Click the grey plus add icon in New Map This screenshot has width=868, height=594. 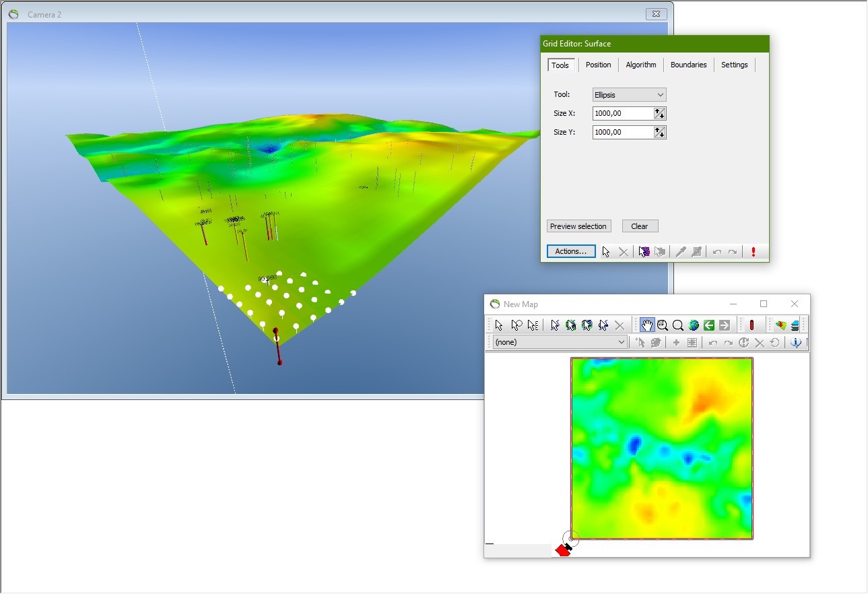tap(676, 343)
